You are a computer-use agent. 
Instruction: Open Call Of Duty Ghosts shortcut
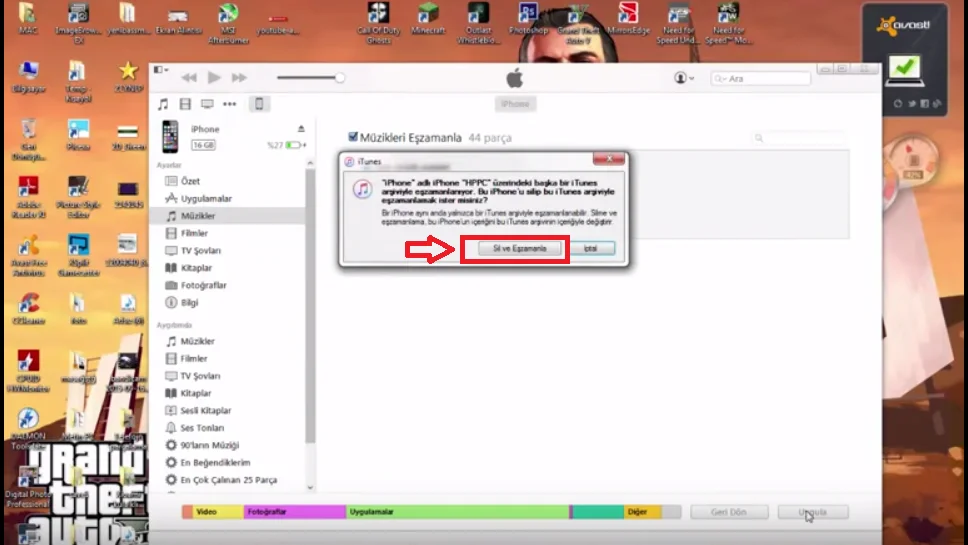coord(378,23)
